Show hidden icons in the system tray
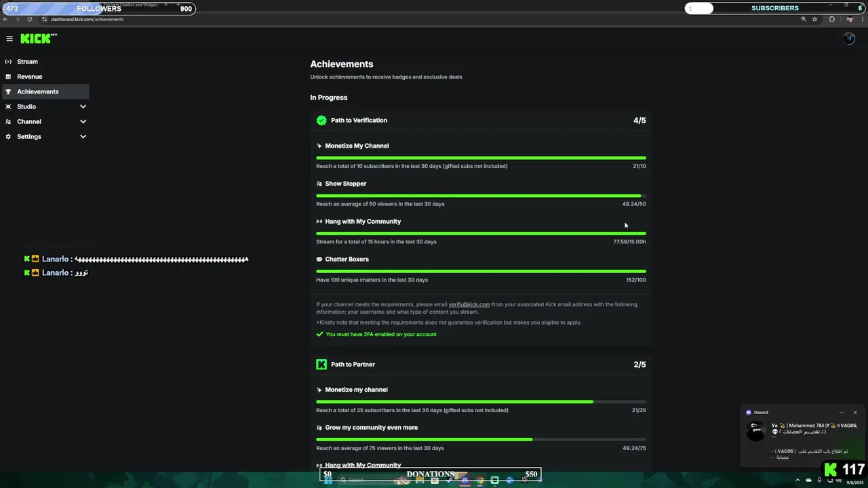868x488 pixels. coord(797,480)
